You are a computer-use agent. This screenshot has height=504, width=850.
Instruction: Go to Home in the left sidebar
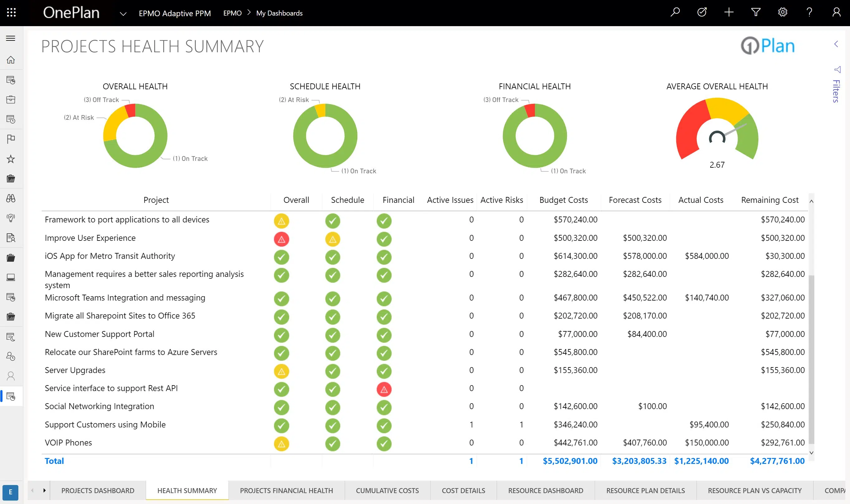11,60
